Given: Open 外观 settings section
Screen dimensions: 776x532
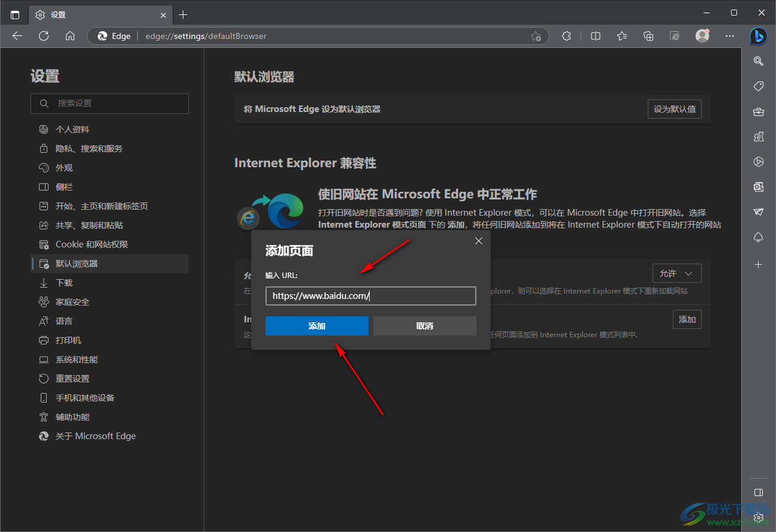Looking at the screenshot, I should pyautogui.click(x=110, y=168).
